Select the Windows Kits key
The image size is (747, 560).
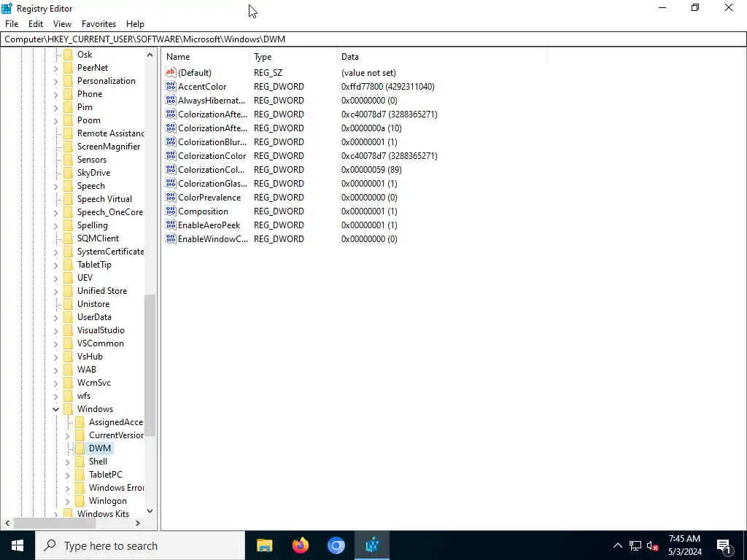[103, 514]
